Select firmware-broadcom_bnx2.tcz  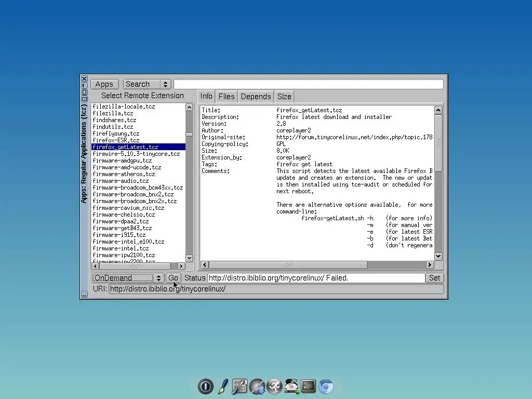tap(138, 194)
